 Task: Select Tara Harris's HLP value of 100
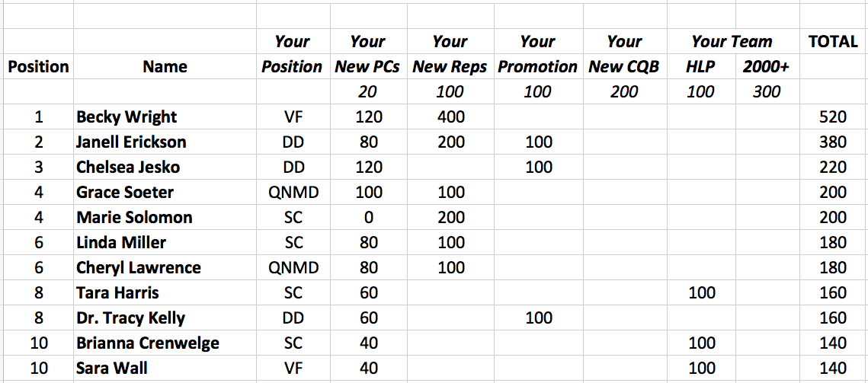[x=700, y=293]
